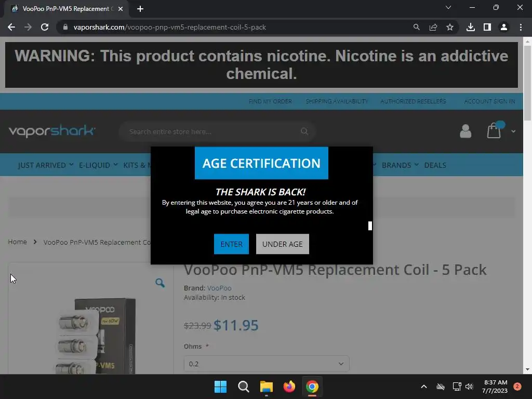Bookmark this page with star icon
The width and height of the screenshot is (532, 399).
450,27
